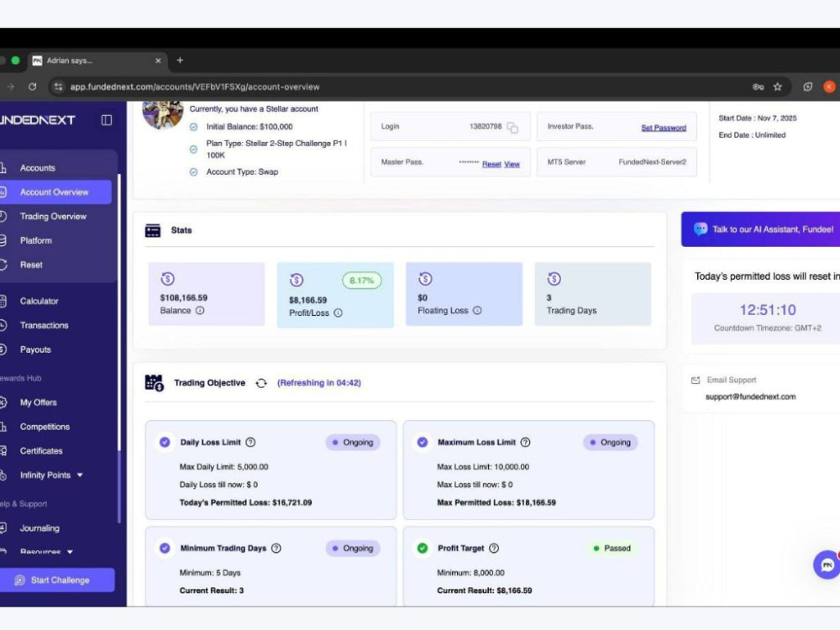The image size is (840, 630).
Task: Click the Start Challenge button
Action: point(57,580)
